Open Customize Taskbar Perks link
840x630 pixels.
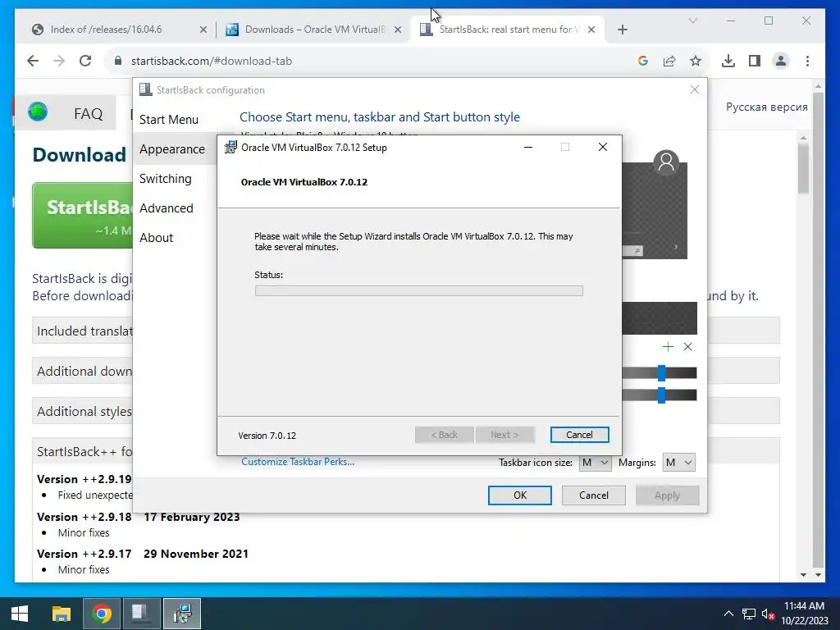coord(298,462)
